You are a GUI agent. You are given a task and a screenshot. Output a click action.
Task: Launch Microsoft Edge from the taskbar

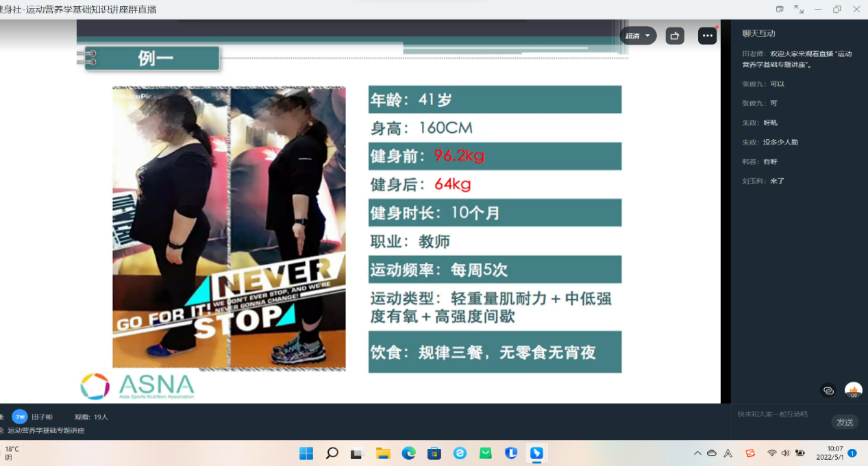(x=408, y=453)
